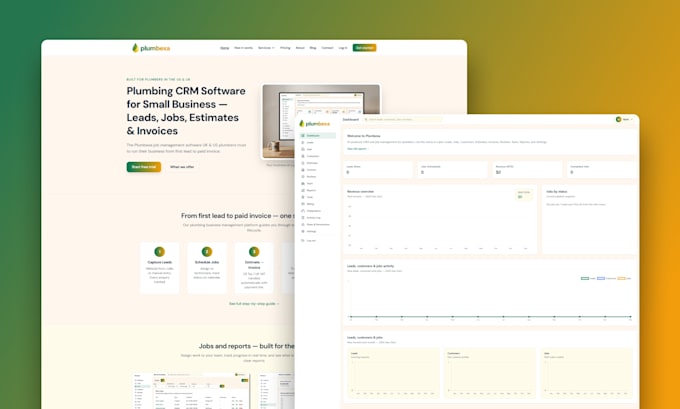The width and height of the screenshot is (680, 409).
Task: Open Invoices icon in dashboard sidebar
Action: 303,170
